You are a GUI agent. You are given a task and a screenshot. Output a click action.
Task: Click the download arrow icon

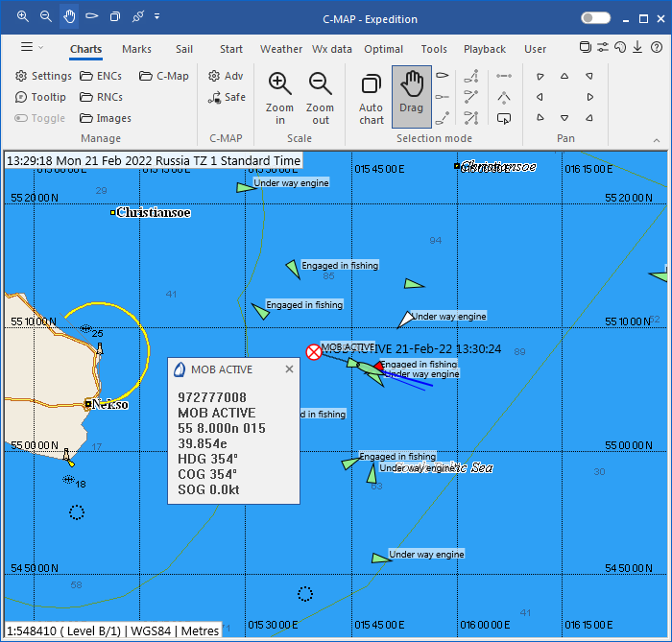click(x=637, y=47)
